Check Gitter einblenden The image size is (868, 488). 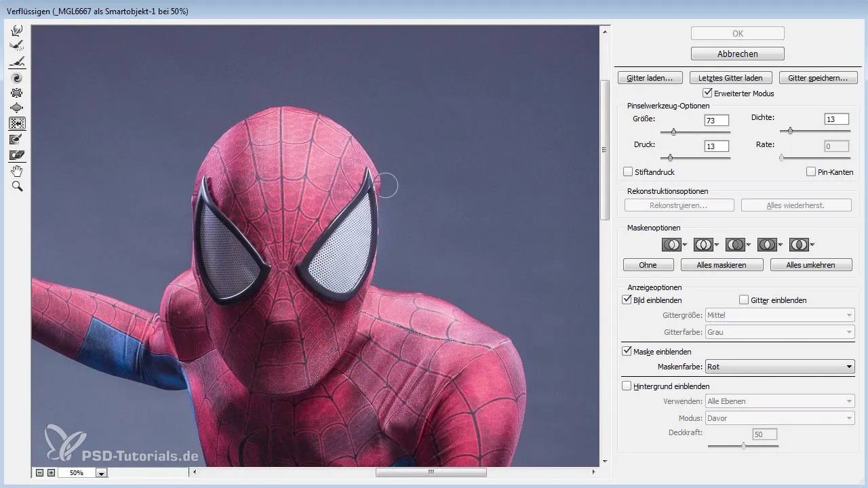pos(744,300)
